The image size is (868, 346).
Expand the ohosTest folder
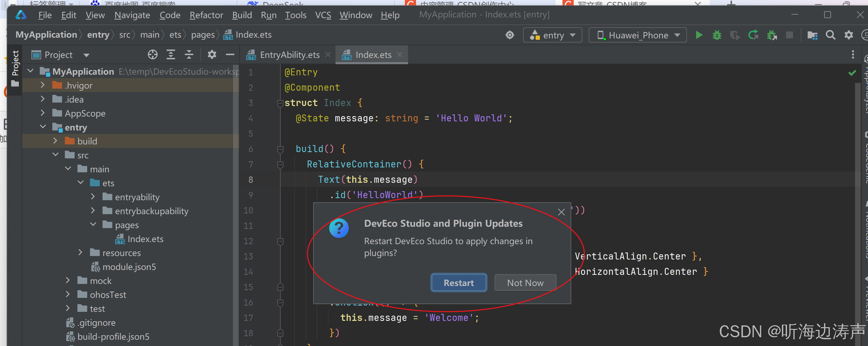(68, 294)
